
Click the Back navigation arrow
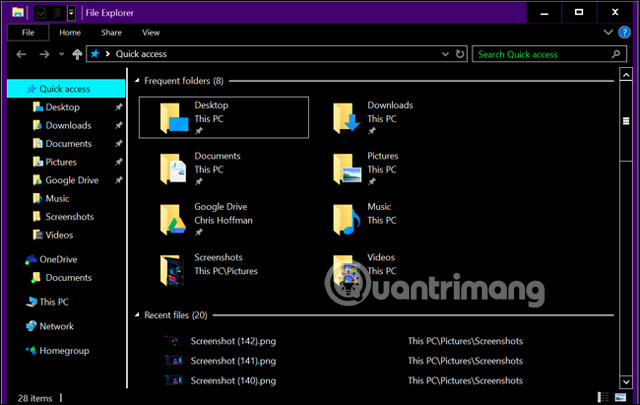click(21, 54)
